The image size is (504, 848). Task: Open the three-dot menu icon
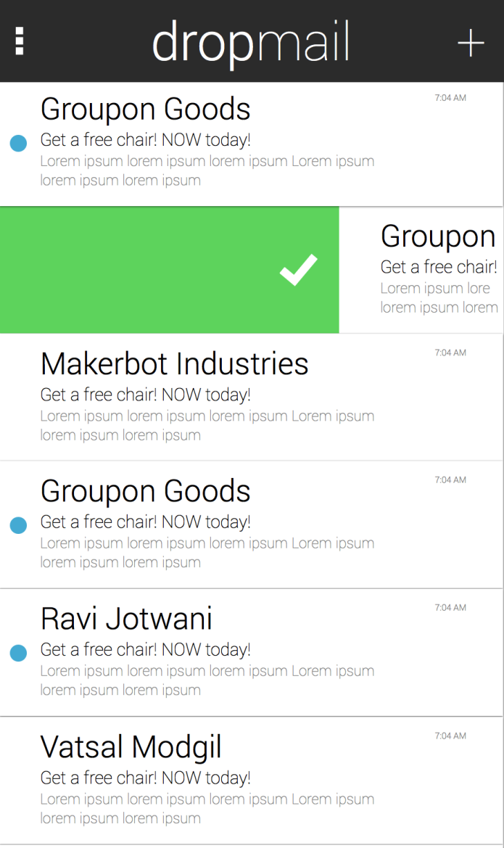tap(20, 41)
